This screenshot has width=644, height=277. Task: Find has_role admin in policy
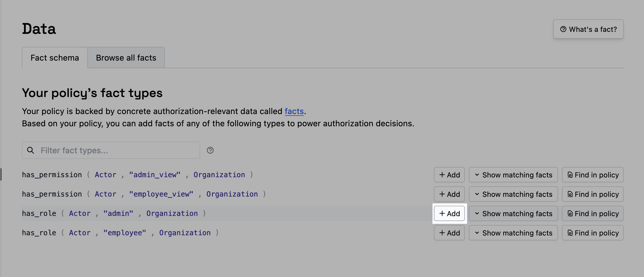pyautogui.click(x=593, y=213)
